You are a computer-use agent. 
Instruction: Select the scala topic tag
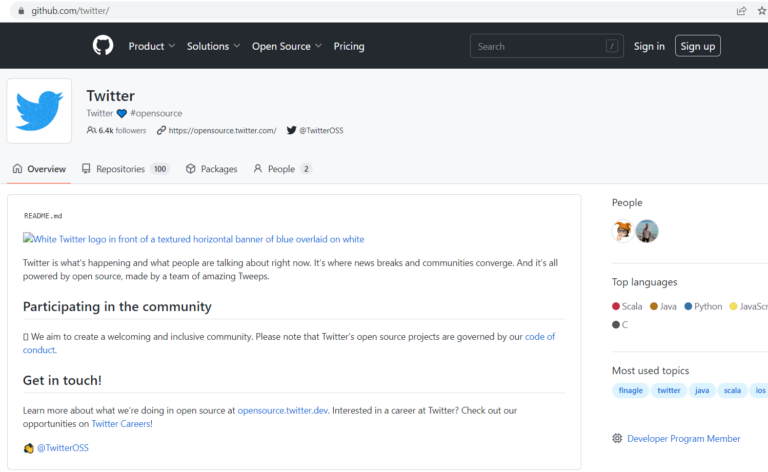pos(732,390)
